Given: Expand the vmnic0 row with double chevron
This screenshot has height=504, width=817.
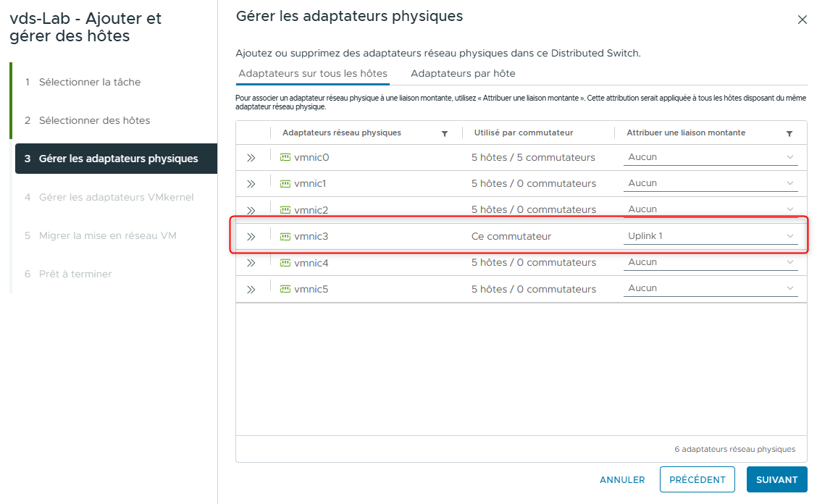Looking at the screenshot, I should click(252, 156).
